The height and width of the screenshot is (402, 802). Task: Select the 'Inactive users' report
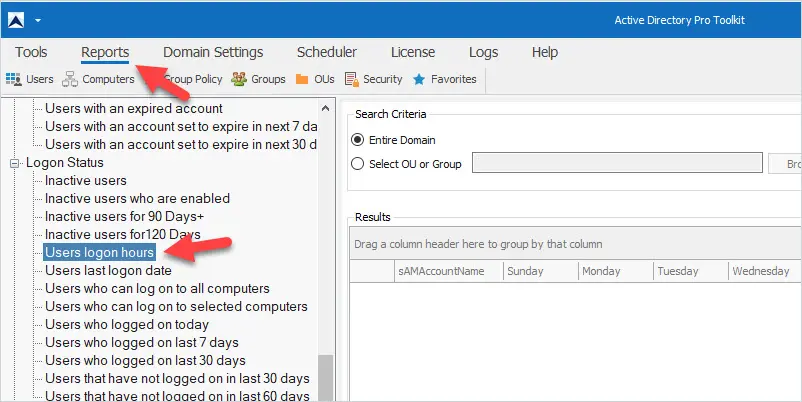click(x=86, y=181)
